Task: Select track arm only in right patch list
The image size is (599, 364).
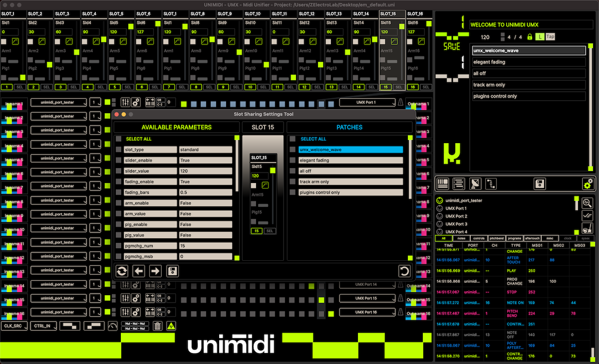Action: point(529,85)
